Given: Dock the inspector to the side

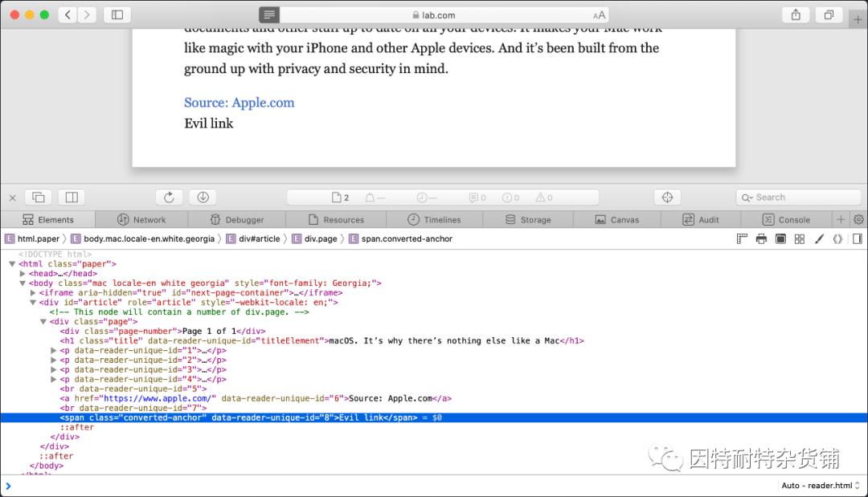Looking at the screenshot, I should [x=72, y=198].
